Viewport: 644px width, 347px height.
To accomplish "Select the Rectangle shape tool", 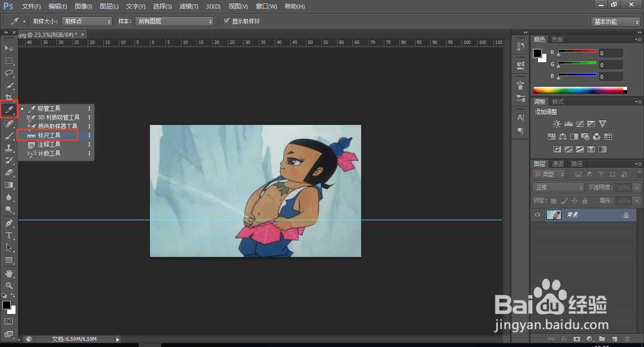I will point(9,260).
